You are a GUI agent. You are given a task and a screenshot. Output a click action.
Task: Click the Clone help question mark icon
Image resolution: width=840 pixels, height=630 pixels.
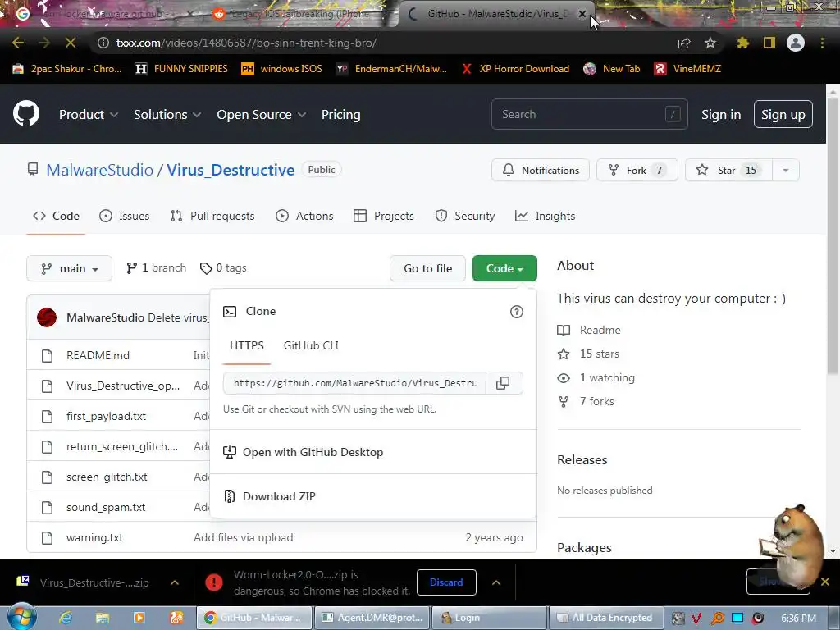[x=517, y=312]
